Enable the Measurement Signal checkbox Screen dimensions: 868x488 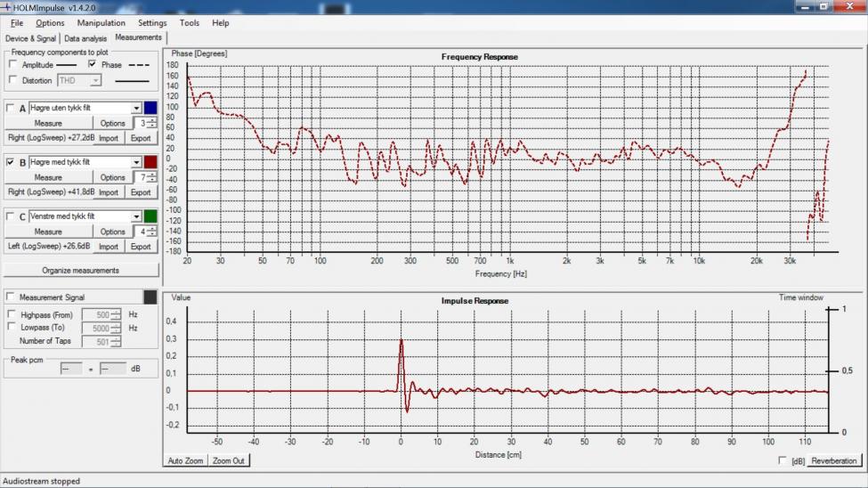coord(11,297)
